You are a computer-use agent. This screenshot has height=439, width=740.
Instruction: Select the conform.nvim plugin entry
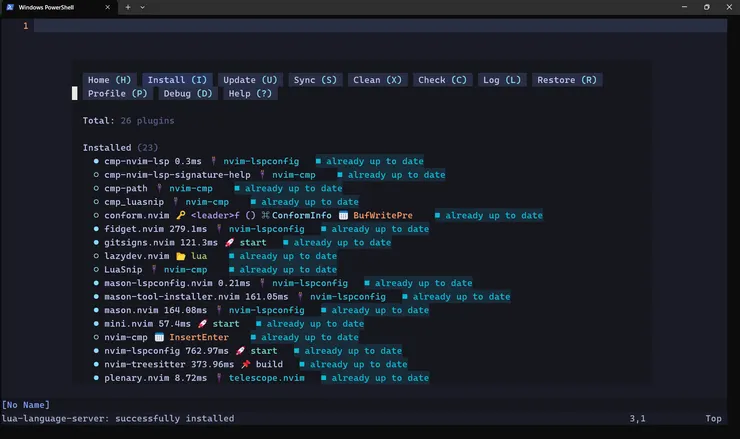(x=136, y=215)
